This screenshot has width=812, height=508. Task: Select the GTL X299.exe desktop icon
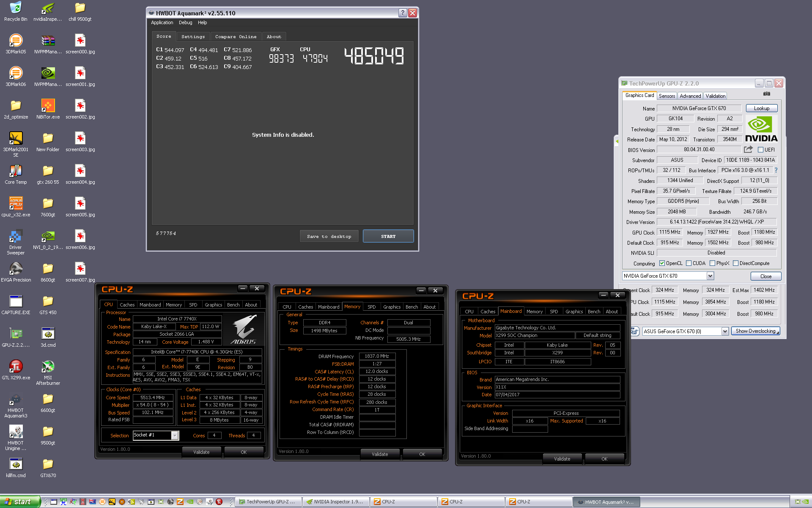(x=16, y=370)
